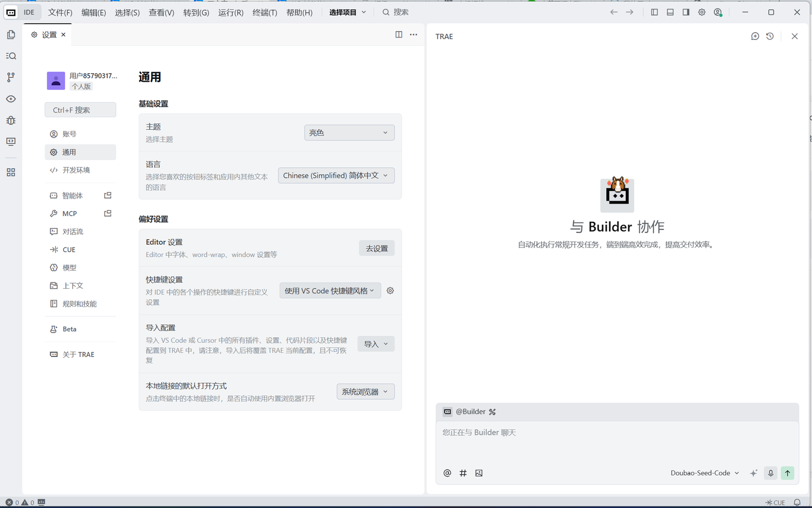Open 使用 VS Code 快捷键风格 dropdown
The width and height of the screenshot is (812, 508).
click(x=330, y=290)
